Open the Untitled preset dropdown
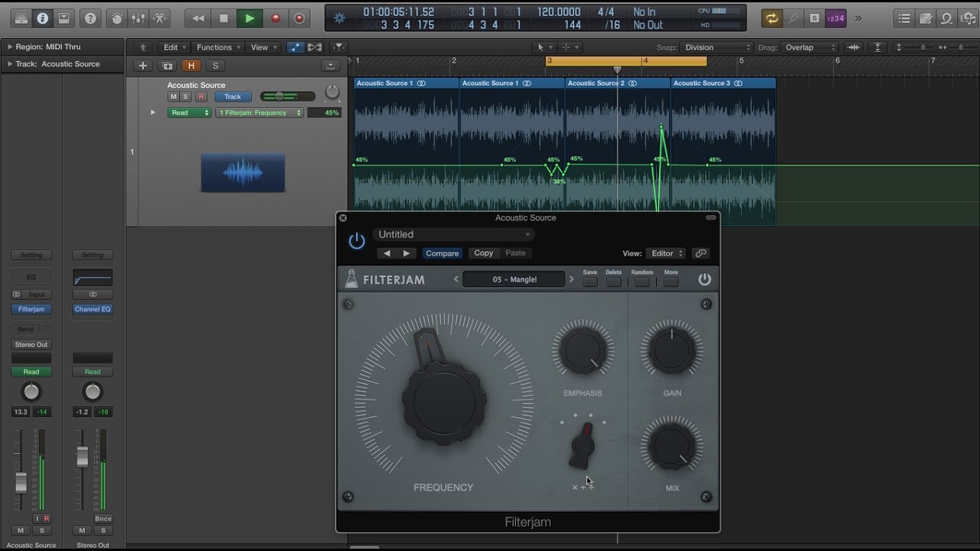This screenshot has width=980, height=551. 453,235
